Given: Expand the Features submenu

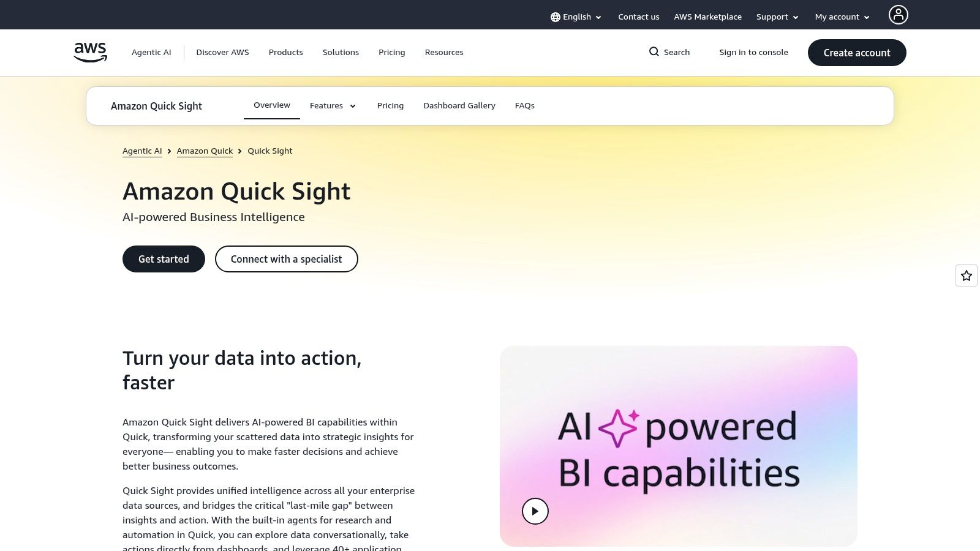Looking at the screenshot, I should click(x=333, y=106).
